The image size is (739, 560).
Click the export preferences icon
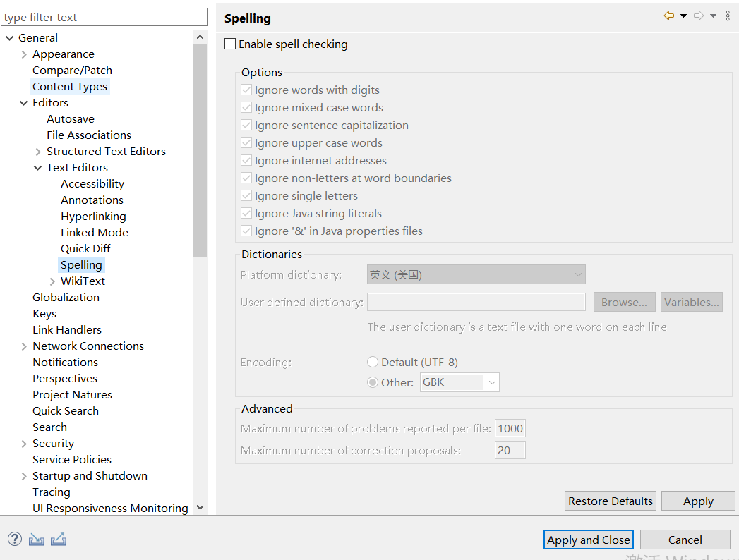point(59,539)
